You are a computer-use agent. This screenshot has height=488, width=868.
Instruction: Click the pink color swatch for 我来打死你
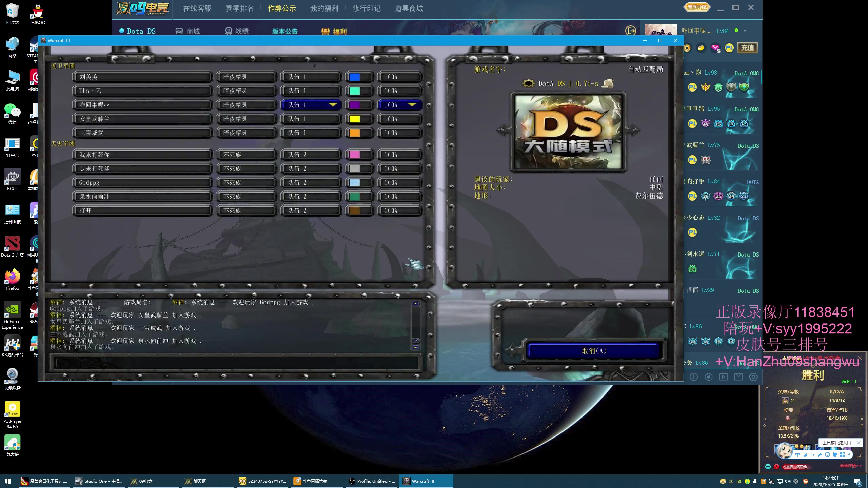[x=355, y=155]
